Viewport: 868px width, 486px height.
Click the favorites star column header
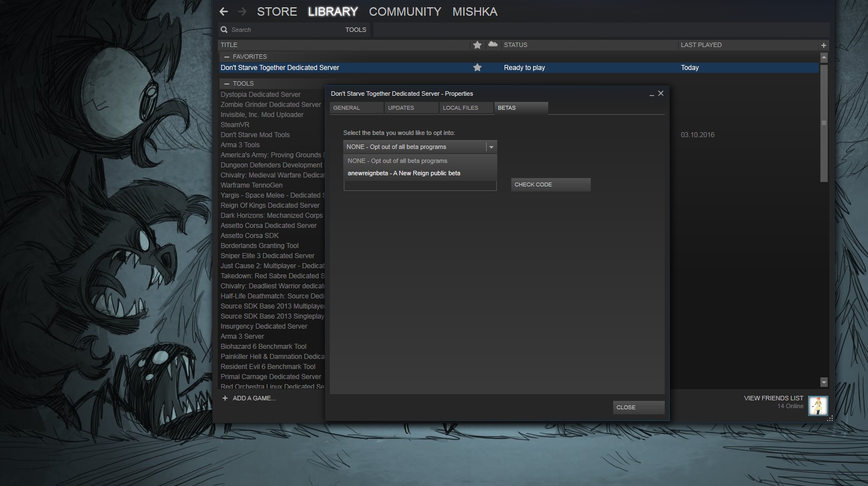477,45
